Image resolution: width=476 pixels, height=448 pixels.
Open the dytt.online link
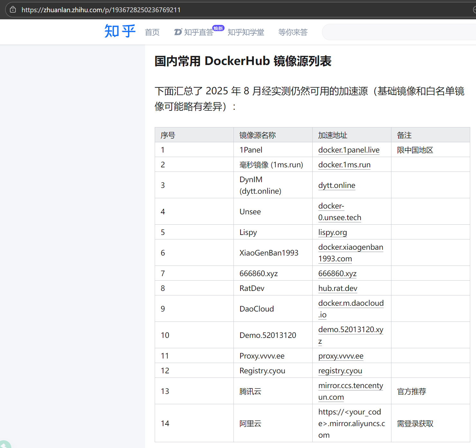pyautogui.click(x=337, y=185)
